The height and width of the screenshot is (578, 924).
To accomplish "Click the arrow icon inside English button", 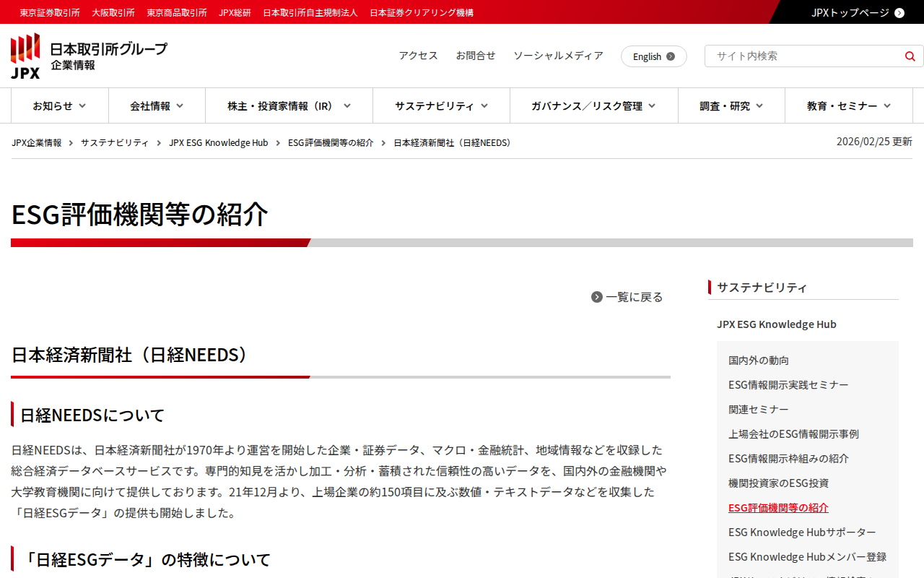I will coord(671,56).
